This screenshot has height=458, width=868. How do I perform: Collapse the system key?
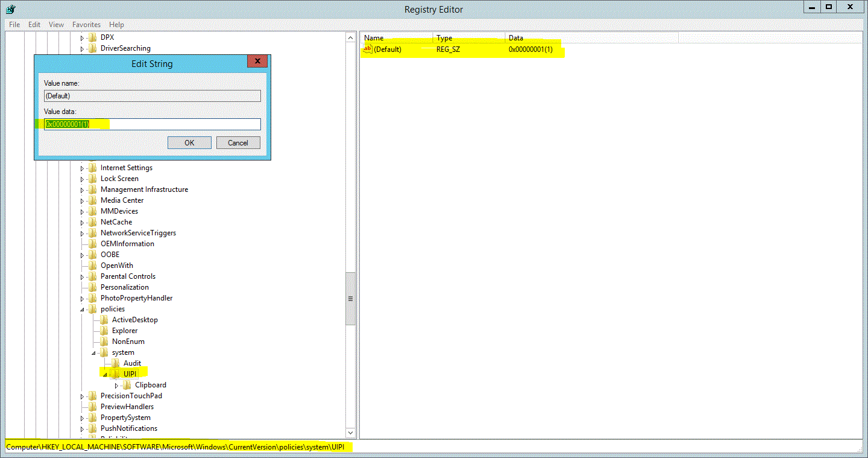93,353
